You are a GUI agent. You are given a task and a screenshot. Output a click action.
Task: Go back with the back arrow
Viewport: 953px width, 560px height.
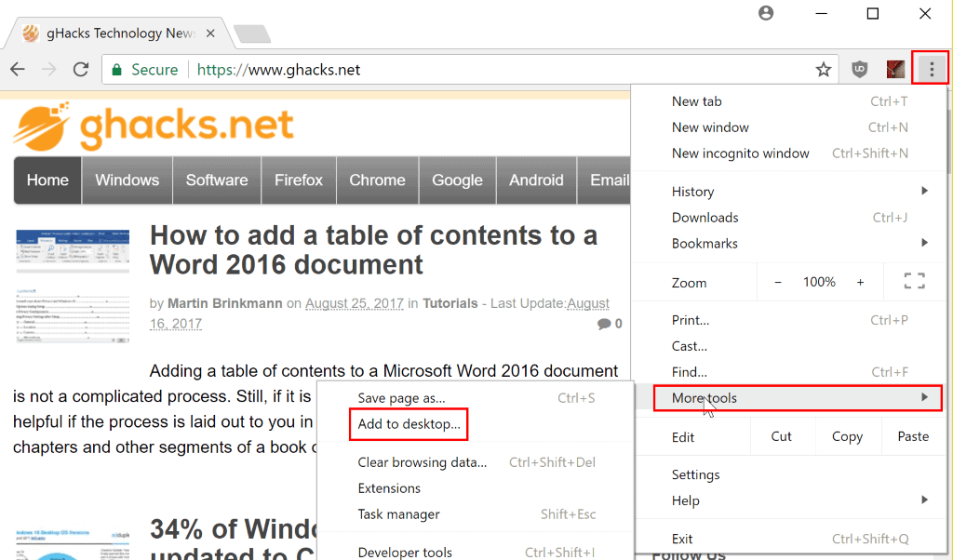(x=19, y=69)
